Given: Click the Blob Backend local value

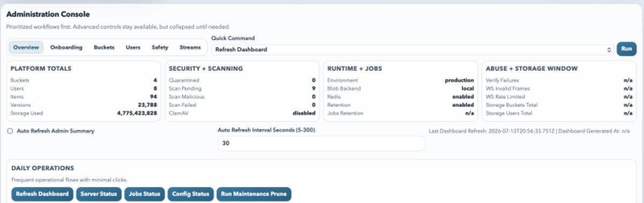Looking at the screenshot, I should point(468,88).
